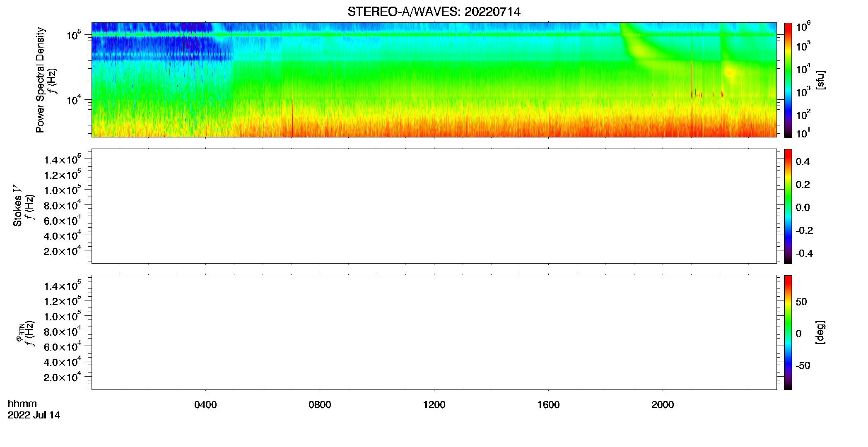The width and height of the screenshot is (868, 447).
Task: Click the power spectral density [sfu] color bar
Action: click(788, 80)
